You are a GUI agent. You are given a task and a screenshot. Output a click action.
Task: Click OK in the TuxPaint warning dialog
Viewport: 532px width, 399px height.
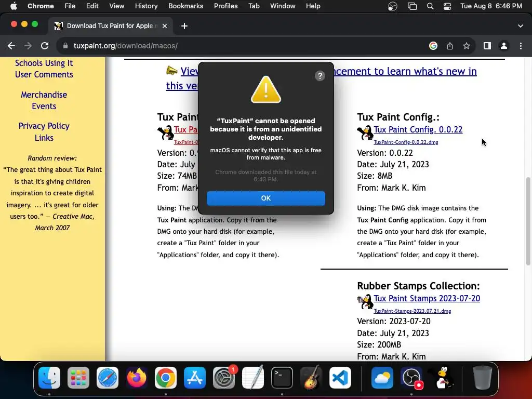[265, 198]
